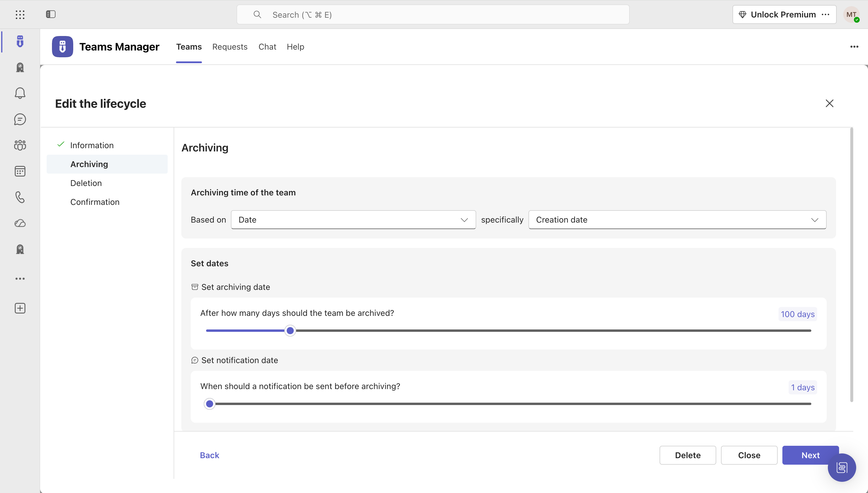Open Chat icon in left sidebar

pyautogui.click(x=20, y=119)
